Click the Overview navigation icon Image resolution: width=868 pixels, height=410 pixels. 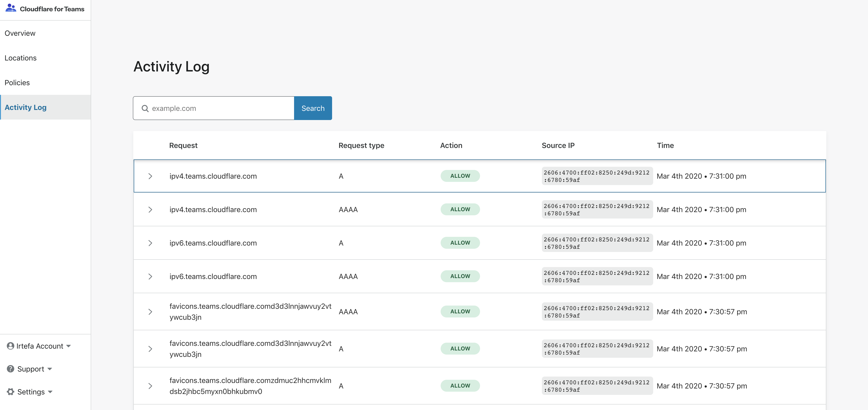pos(20,33)
